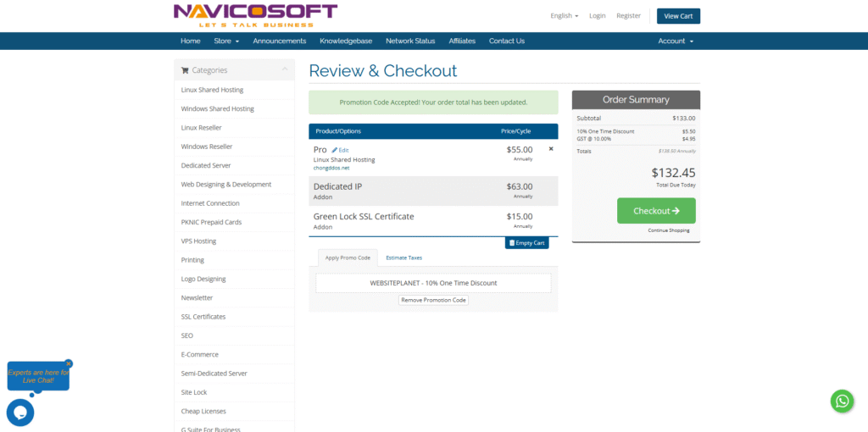This screenshot has height=432, width=868.
Task: Collapse the Categories panel chevron
Action: [x=284, y=69]
